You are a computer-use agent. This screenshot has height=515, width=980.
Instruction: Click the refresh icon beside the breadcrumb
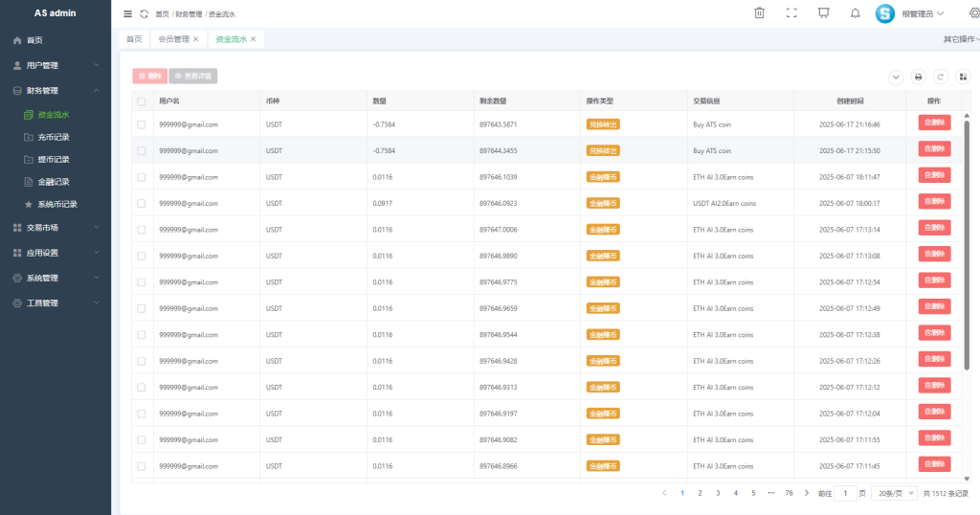145,13
